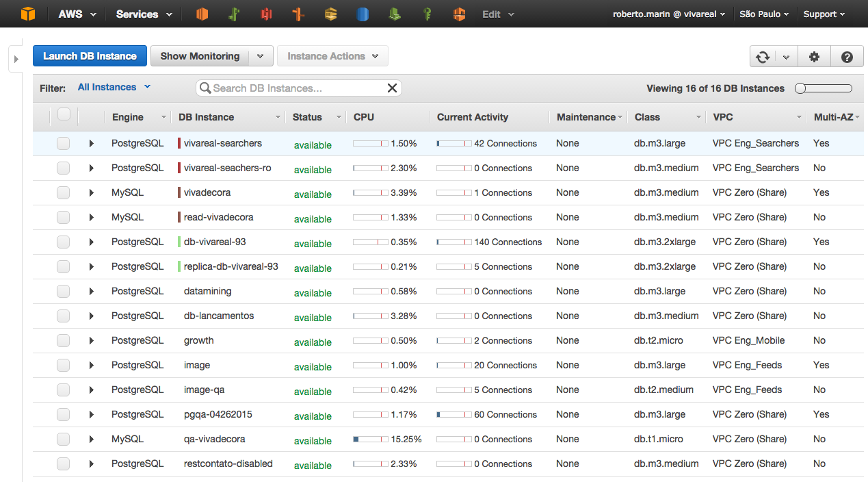868x482 pixels.
Task: Click the 140 Connections activity cell
Action: [x=489, y=242]
